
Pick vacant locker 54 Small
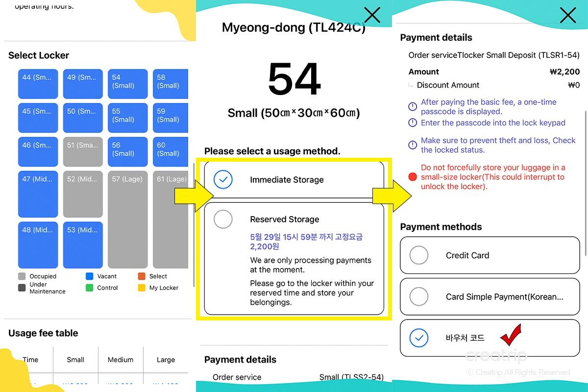point(127,84)
